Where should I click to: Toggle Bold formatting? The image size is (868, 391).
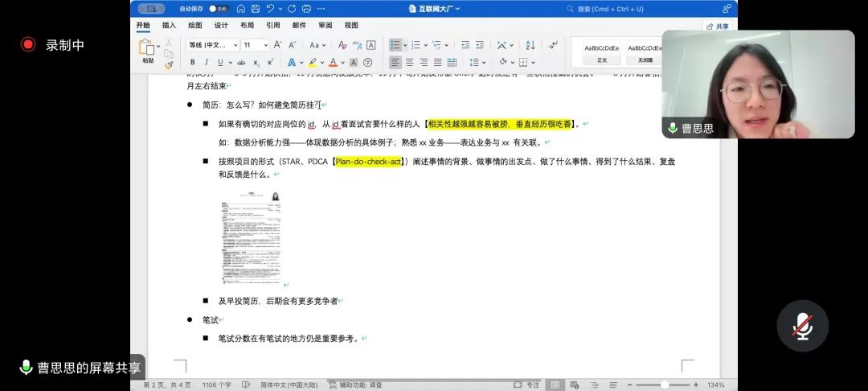tap(193, 62)
